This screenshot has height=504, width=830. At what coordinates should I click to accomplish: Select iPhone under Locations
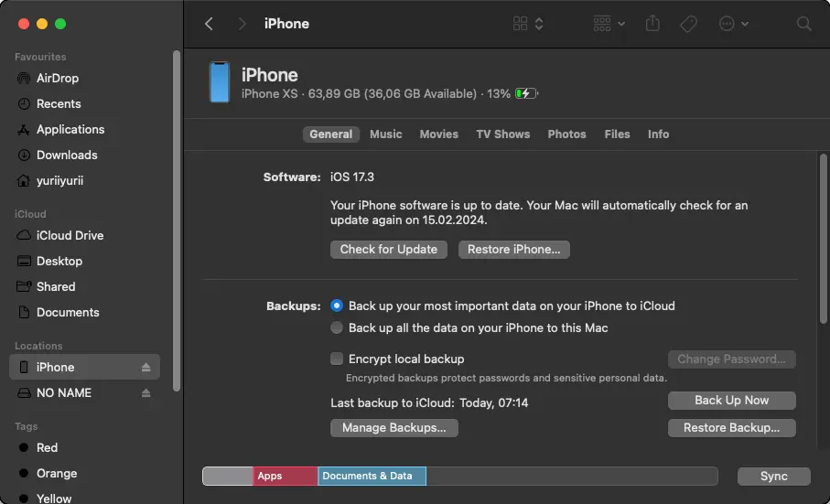tap(84, 367)
